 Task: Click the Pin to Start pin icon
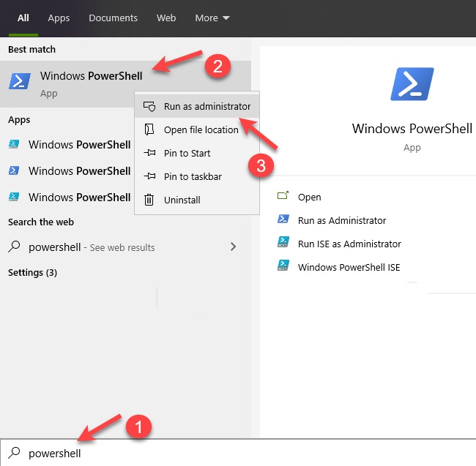tap(149, 152)
